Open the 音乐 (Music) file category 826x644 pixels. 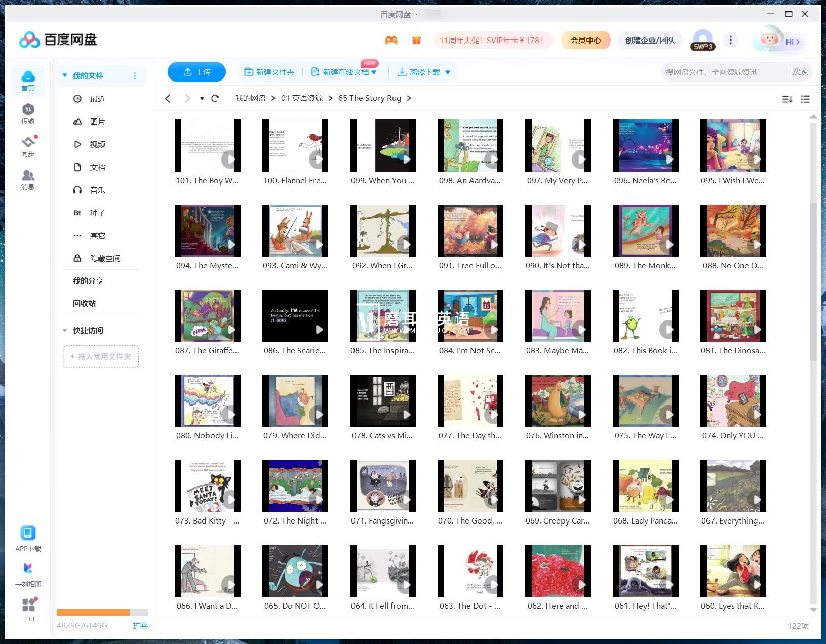click(x=97, y=190)
